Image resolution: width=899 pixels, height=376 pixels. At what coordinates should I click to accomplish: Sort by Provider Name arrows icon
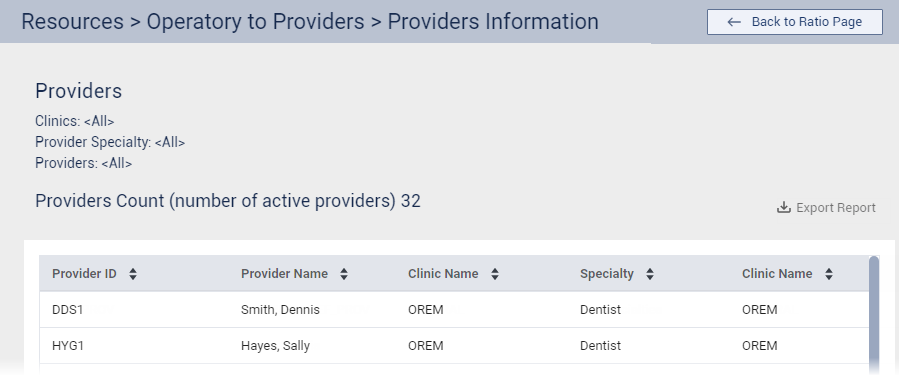[x=344, y=274]
